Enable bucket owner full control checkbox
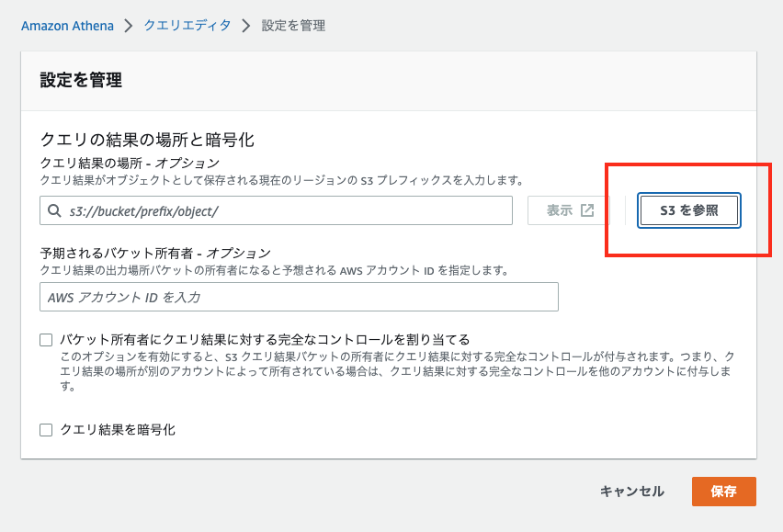Viewport: 783px width, 532px height. (x=46, y=340)
